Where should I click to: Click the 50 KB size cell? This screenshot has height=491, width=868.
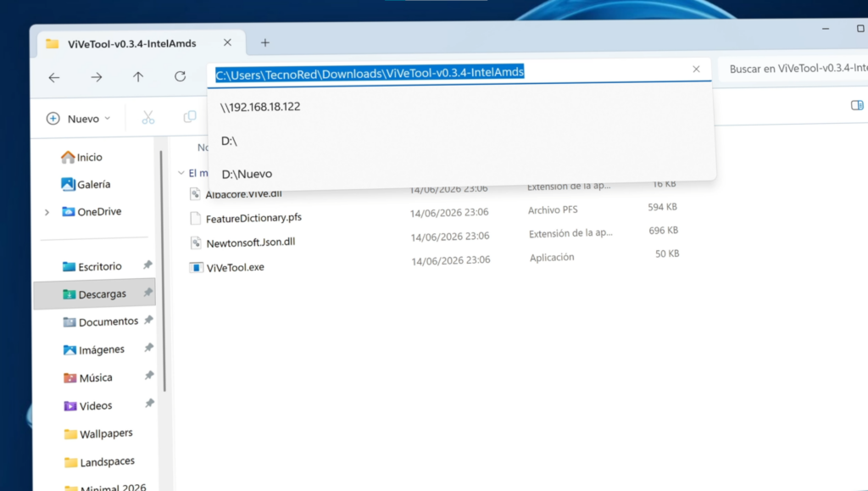(x=667, y=254)
